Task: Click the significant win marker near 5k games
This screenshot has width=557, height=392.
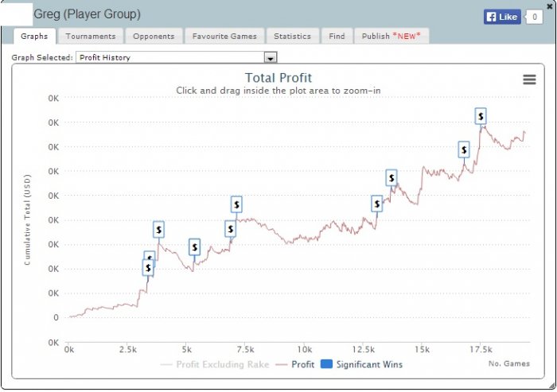Action: click(x=194, y=247)
